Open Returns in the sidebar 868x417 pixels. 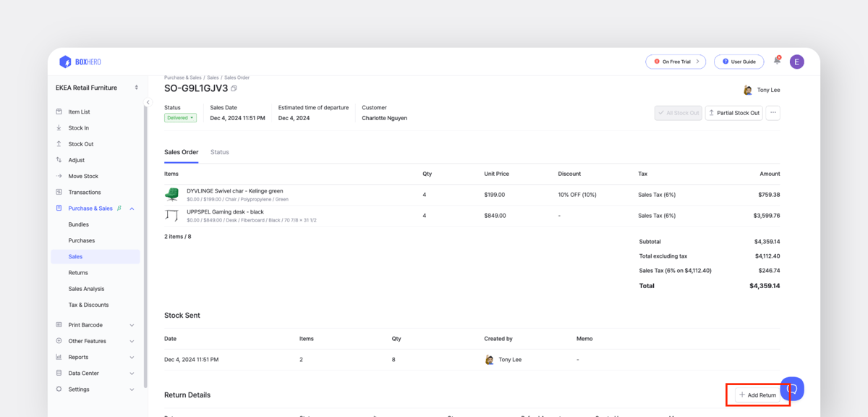click(78, 273)
